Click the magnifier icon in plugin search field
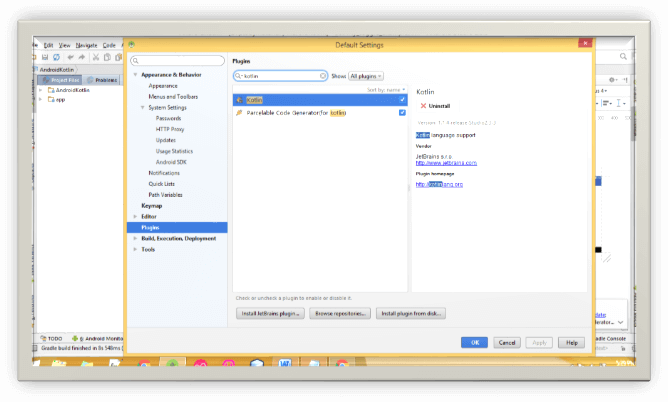This screenshot has height=402, width=668. point(238,76)
